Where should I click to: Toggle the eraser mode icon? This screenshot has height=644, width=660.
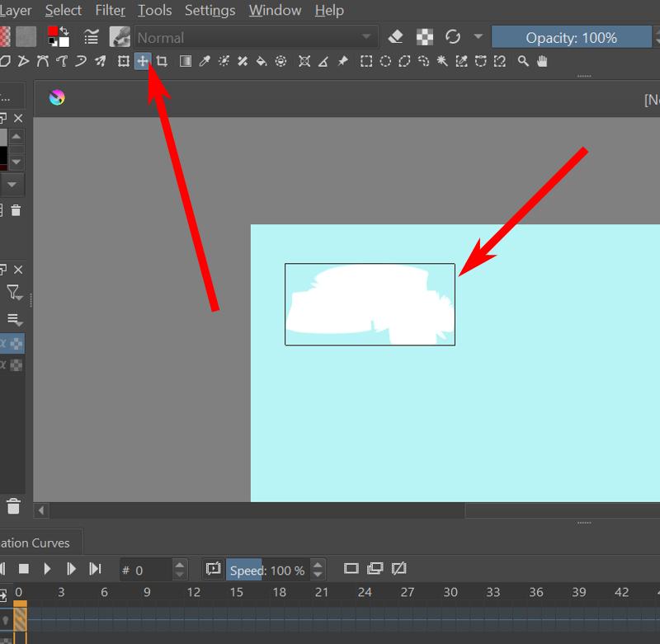396,37
